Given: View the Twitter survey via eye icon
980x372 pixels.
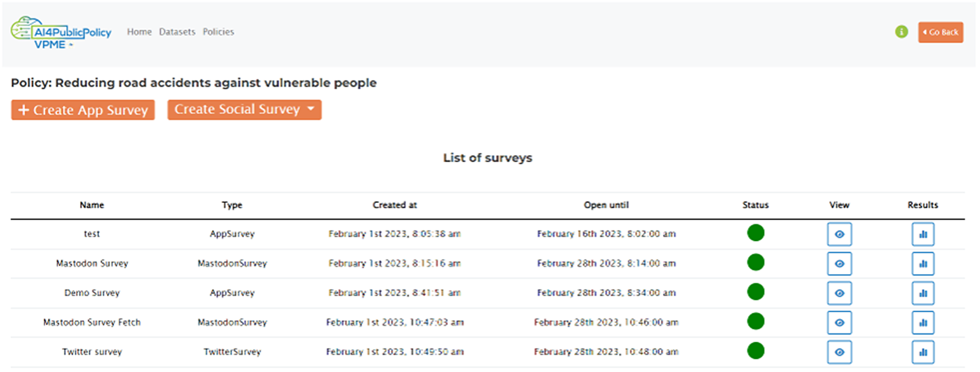Looking at the screenshot, I should 839,352.
